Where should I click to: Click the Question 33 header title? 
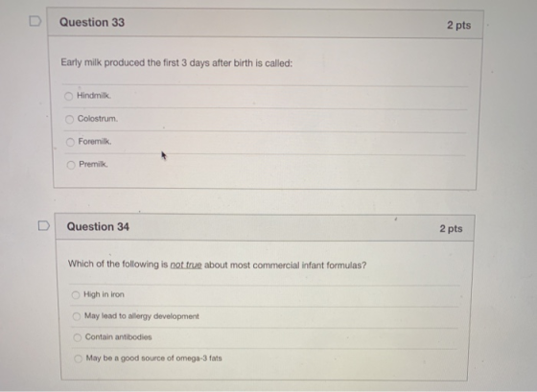click(92, 22)
